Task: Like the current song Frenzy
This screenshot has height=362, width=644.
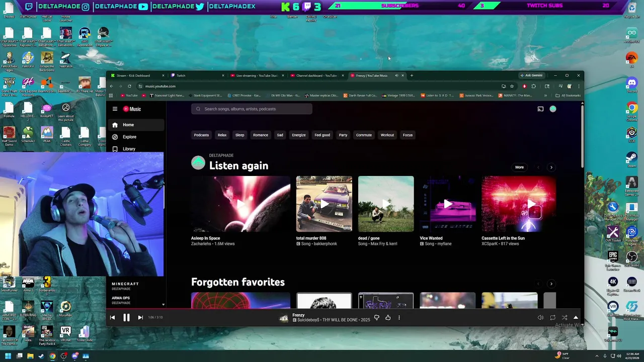Action: pos(388,317)
